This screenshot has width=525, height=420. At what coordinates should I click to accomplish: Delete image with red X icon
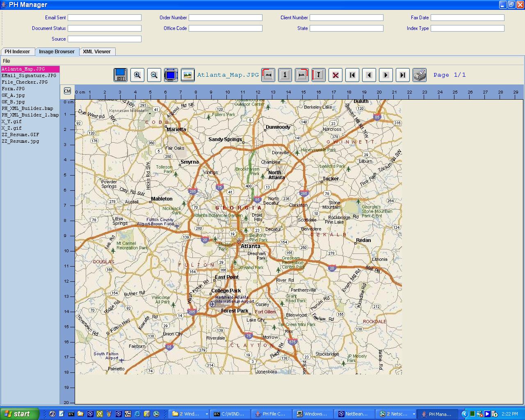tap(336, 75)
